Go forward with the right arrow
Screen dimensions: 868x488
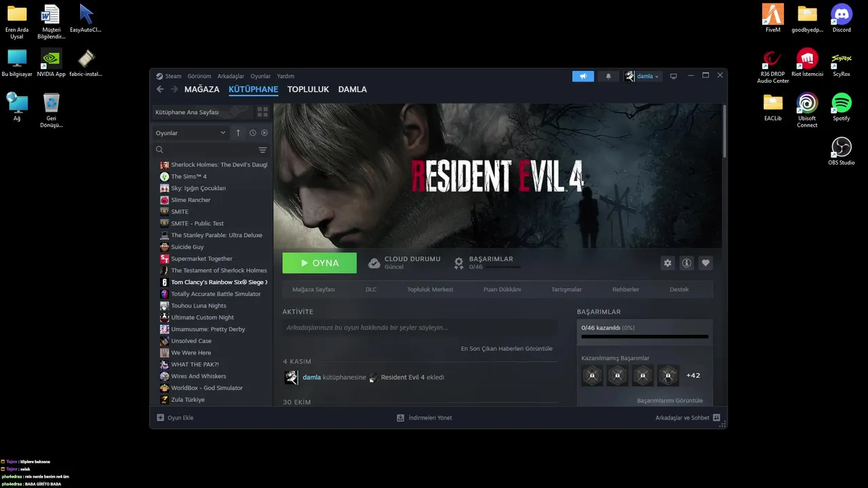point(174,89)
